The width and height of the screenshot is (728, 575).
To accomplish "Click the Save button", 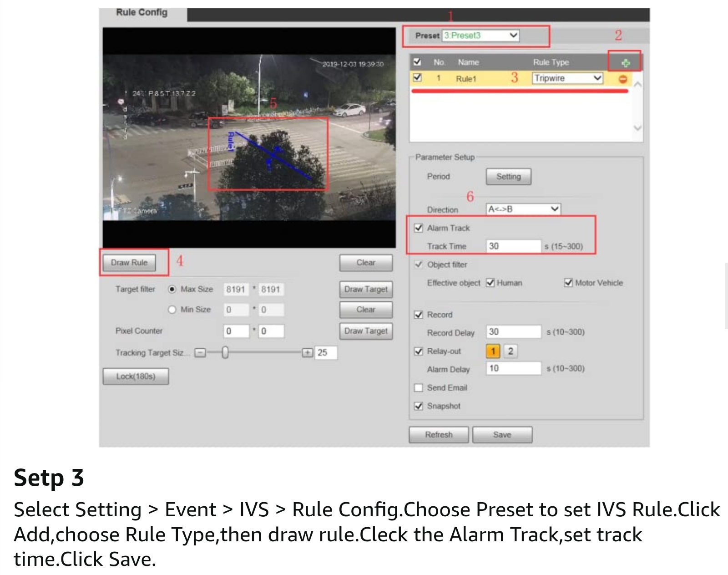I will (x=502, y=435).
